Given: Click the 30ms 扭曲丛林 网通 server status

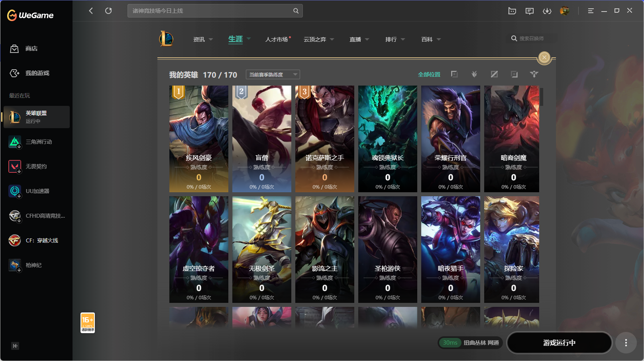Looking at the screenshot, I should 471,343.
